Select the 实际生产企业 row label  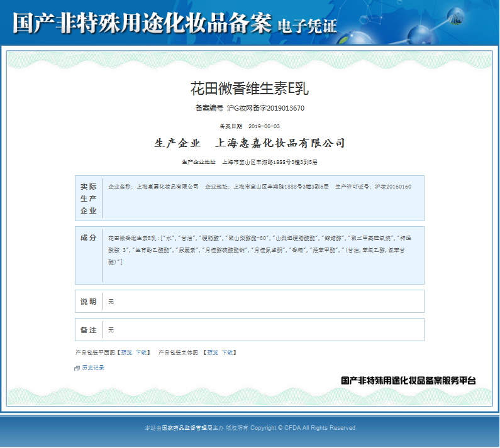coord(88,198)
